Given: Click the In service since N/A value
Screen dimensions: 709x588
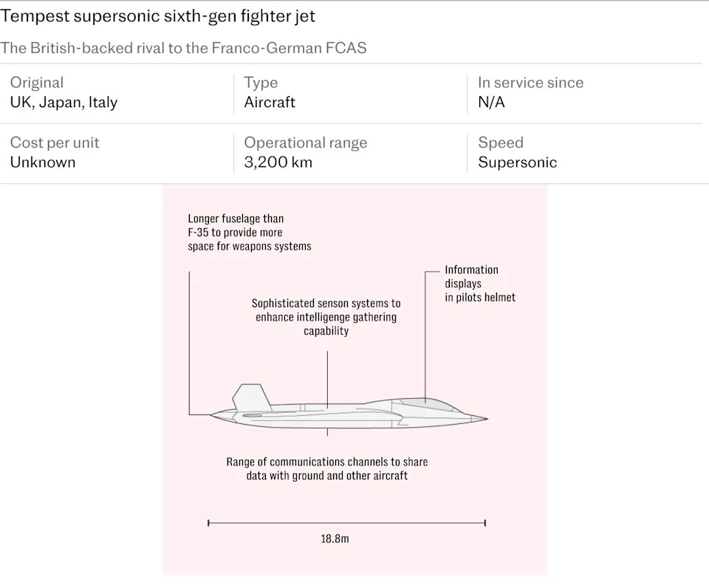Looking at the screenshot, I should 492,102.
